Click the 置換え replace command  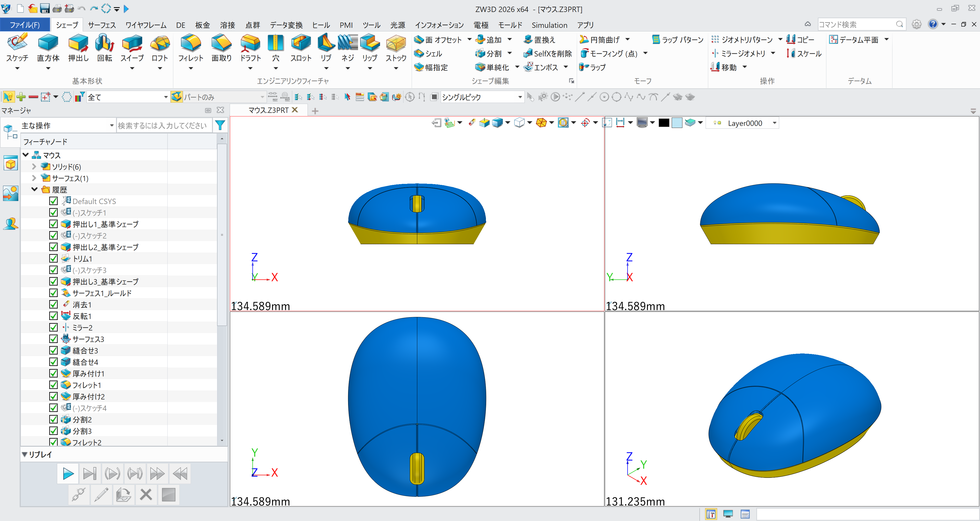[x=540, y=40]
